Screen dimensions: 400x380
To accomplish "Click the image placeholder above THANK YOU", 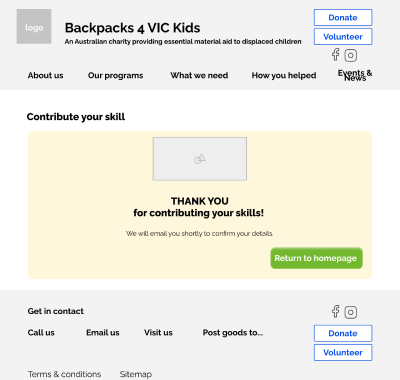I will coord(200,159).
